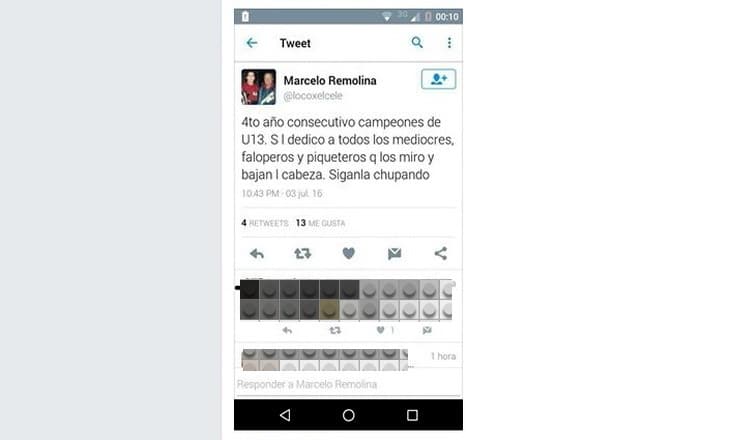Reply to the main tweet
The width and height of the screenshot is (730, 440).
(257, 254)
